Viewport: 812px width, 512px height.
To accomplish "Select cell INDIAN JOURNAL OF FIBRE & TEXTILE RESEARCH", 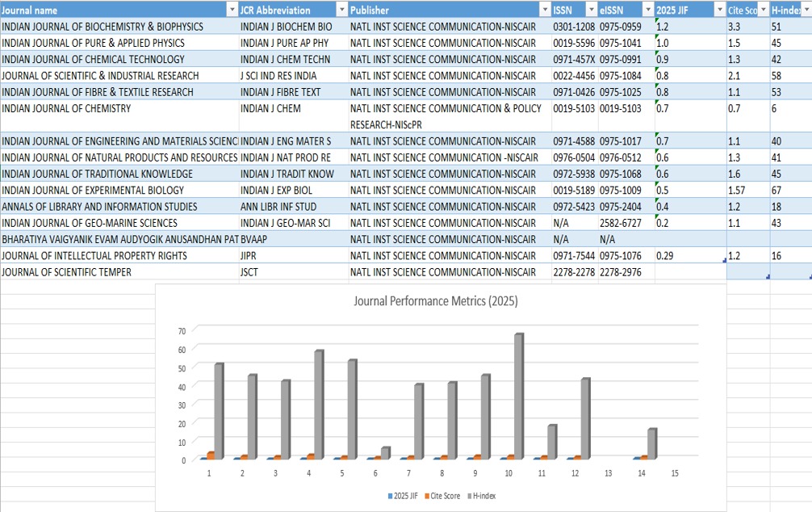I will point(119,92).
